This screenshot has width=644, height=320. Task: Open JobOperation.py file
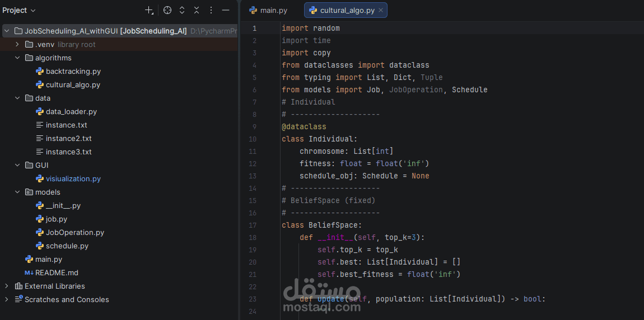(75, 233)
